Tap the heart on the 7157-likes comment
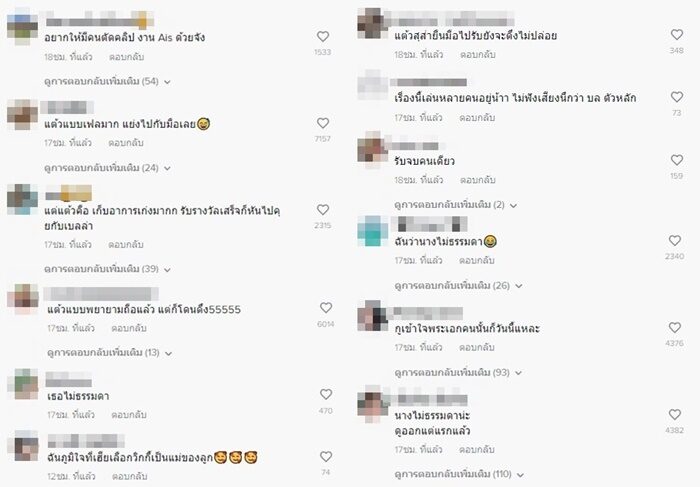The width and height of the screenshot is (700, 487). point(323,123)
